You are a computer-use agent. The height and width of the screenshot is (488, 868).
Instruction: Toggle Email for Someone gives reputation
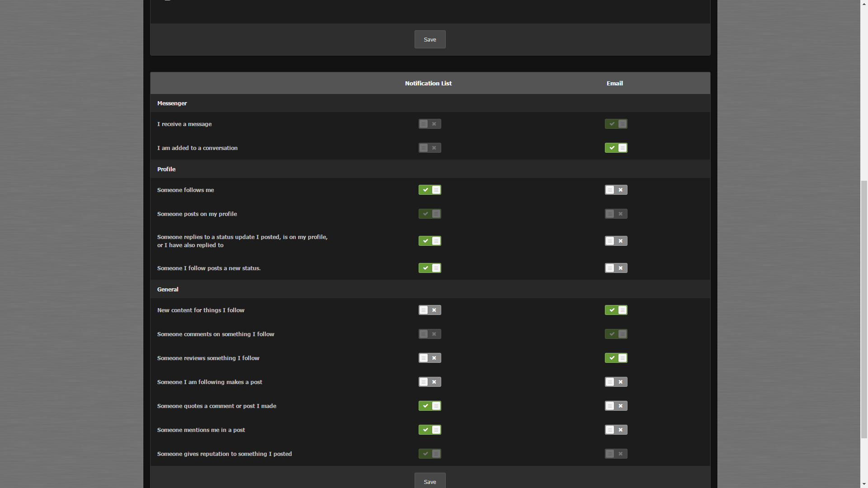click(x=616, y=454)
